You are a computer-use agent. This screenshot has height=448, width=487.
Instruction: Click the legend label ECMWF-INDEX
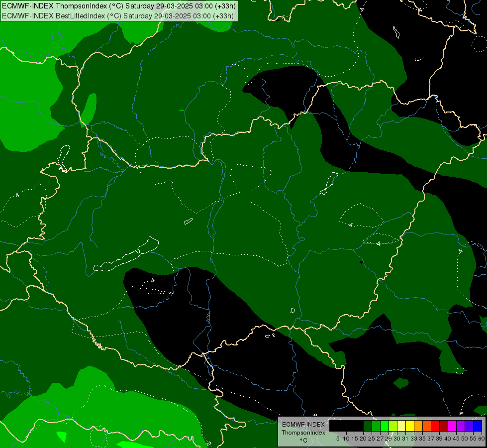point(303,425)
